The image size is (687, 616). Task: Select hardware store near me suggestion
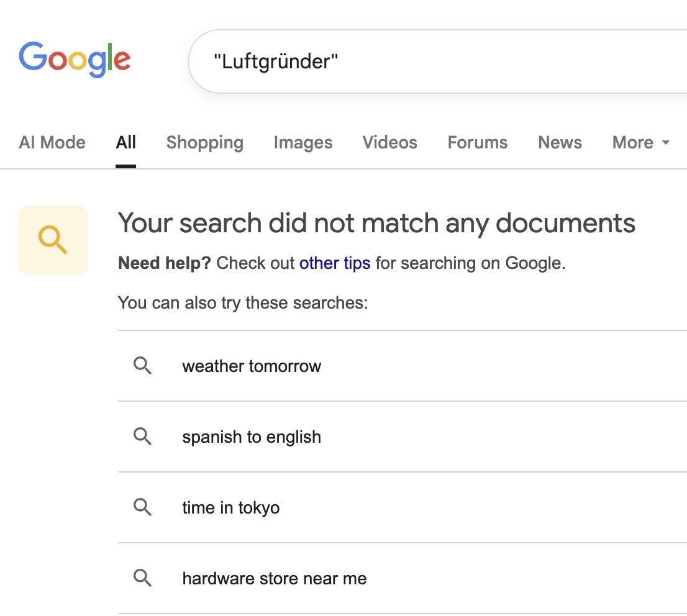(275, 578)
